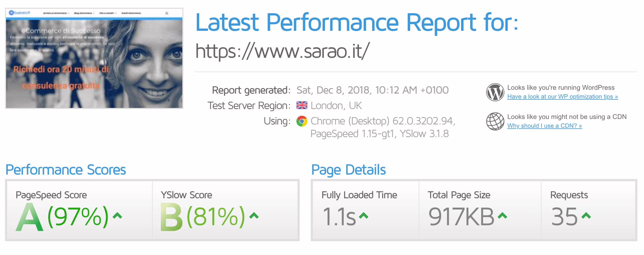Click the Chrome browser icon
The height and width of the screenshot is (255, 644).
click(x=302, y=121)
